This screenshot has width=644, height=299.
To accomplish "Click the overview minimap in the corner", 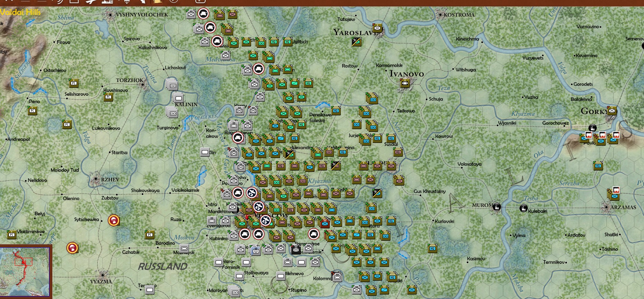I will pyautogui.click(x=25, y=272).
